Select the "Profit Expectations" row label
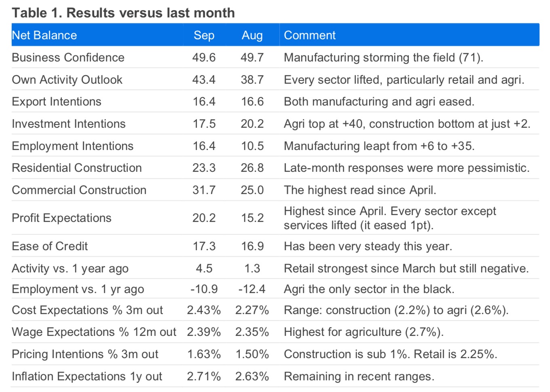The width and height of the screenshot is (550, 392). 61,218
